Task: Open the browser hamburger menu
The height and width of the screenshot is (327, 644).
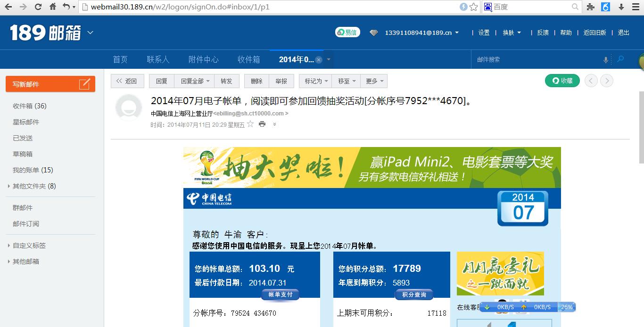Action: (x=636, y=7)
